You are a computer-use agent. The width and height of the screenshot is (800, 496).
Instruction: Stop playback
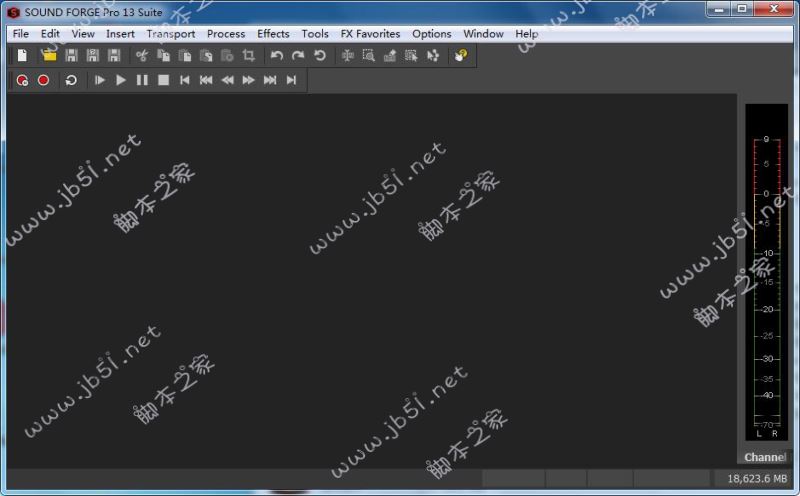163,80
